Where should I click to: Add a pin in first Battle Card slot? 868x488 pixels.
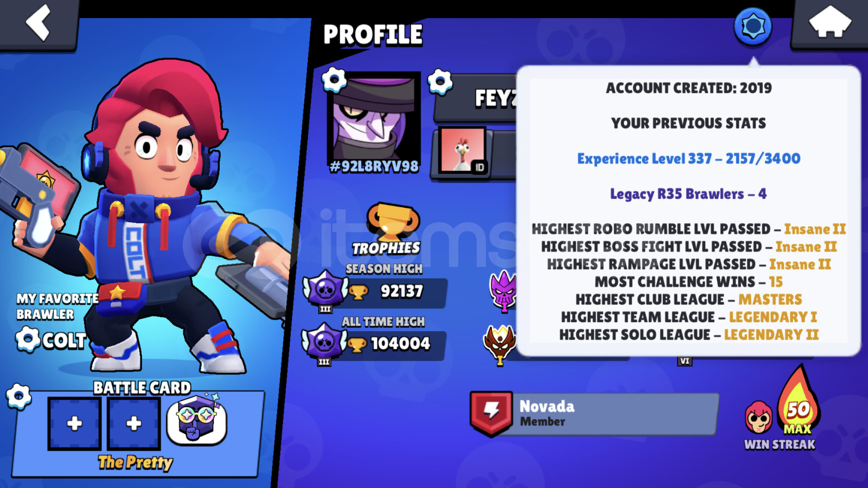[75, 424]
